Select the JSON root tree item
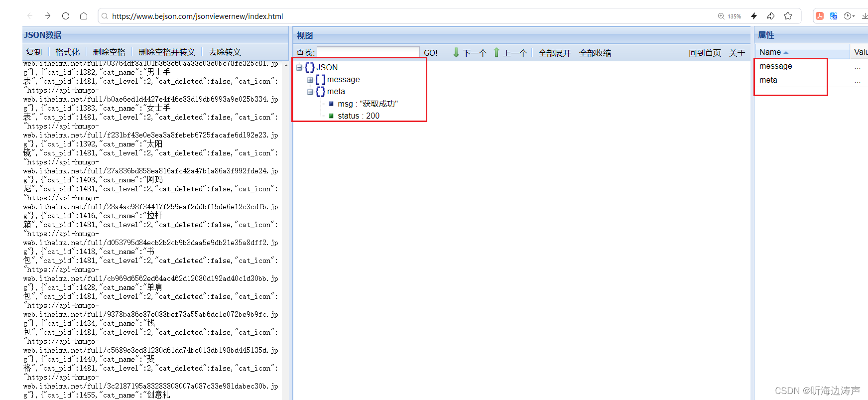 tap(327, 67)
